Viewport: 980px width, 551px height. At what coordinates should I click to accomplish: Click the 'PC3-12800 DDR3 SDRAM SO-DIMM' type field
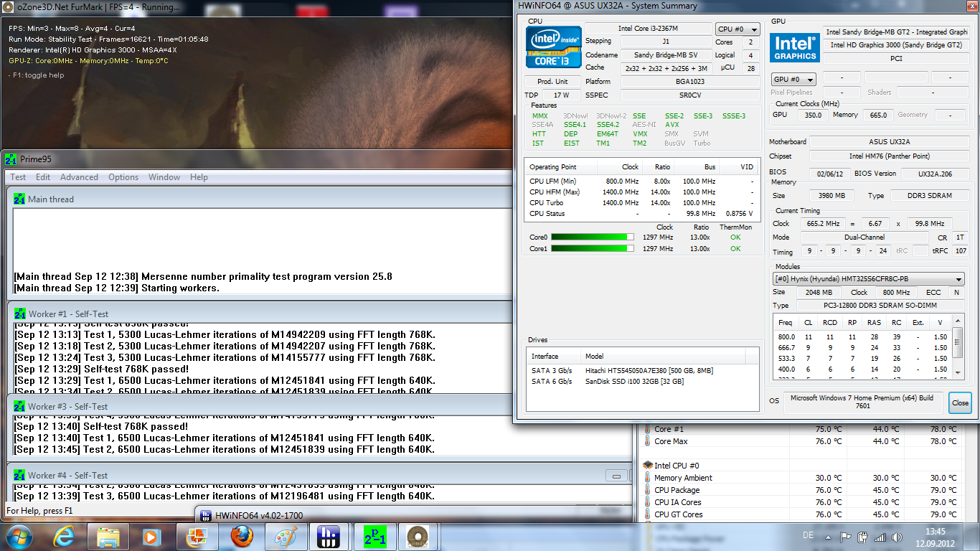click(880, 306)
